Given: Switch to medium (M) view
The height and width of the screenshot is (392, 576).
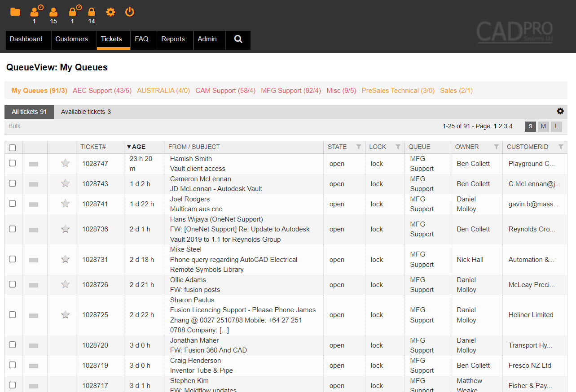Looking at the screenshot, I should [x=543, y=126].
